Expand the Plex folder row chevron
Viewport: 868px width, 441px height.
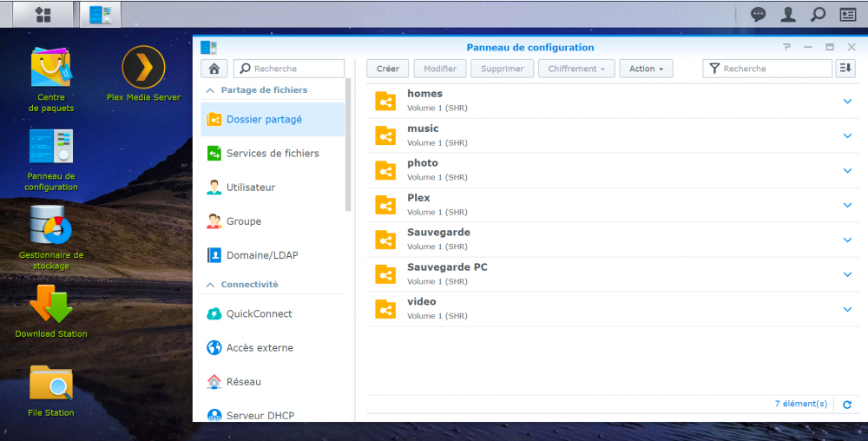pyautogui.click(x=848, y=206)
